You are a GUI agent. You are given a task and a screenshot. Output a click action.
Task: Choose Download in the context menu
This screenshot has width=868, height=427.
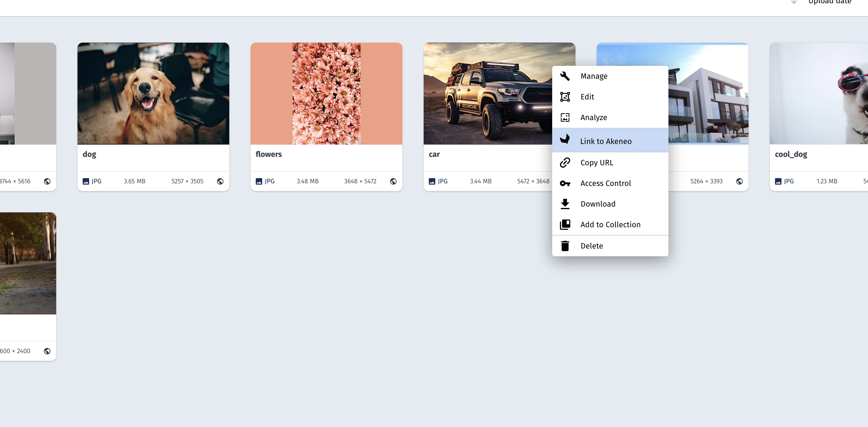click(x=610, y=204)
